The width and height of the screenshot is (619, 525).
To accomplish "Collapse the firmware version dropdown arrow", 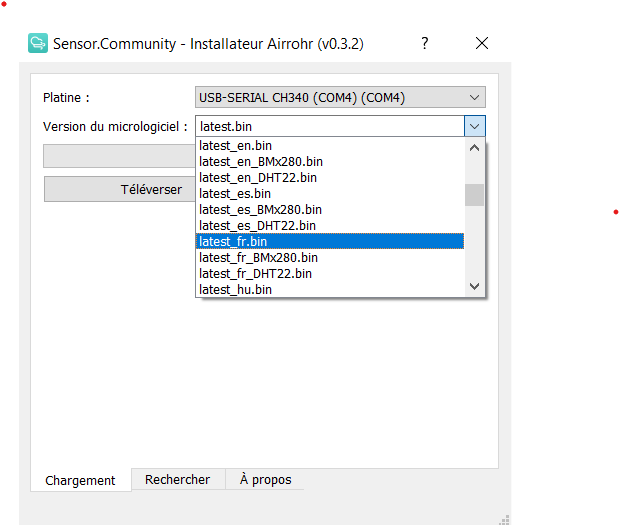I will (475, 126).
